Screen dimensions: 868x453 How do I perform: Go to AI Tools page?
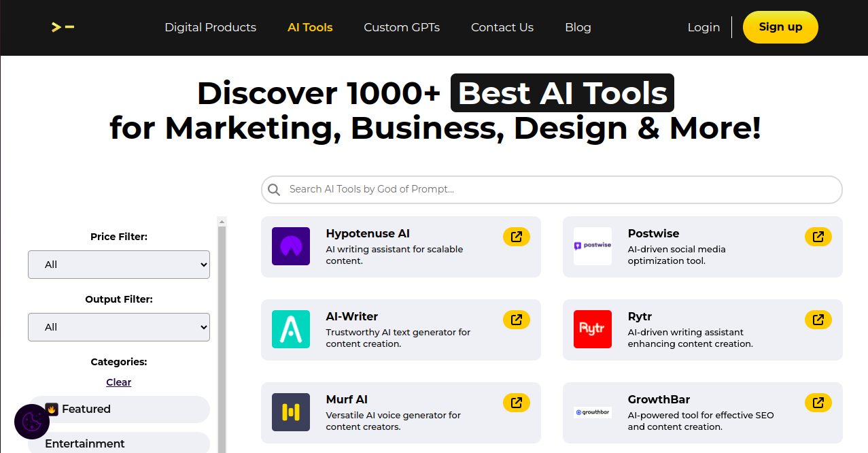310,27
